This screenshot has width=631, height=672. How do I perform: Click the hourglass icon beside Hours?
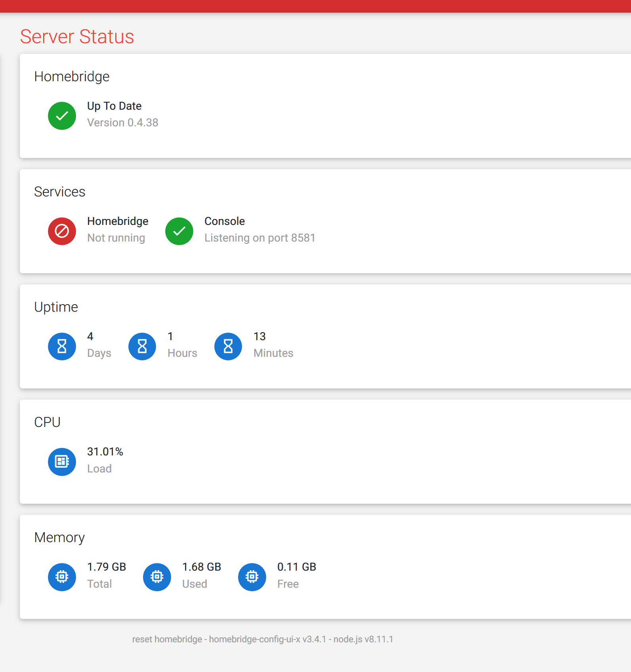tap(142, 346)
